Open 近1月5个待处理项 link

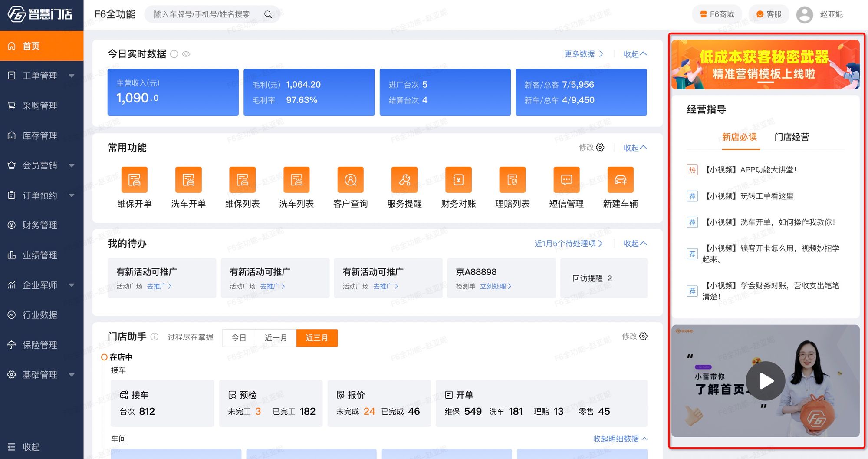(569, 243)
